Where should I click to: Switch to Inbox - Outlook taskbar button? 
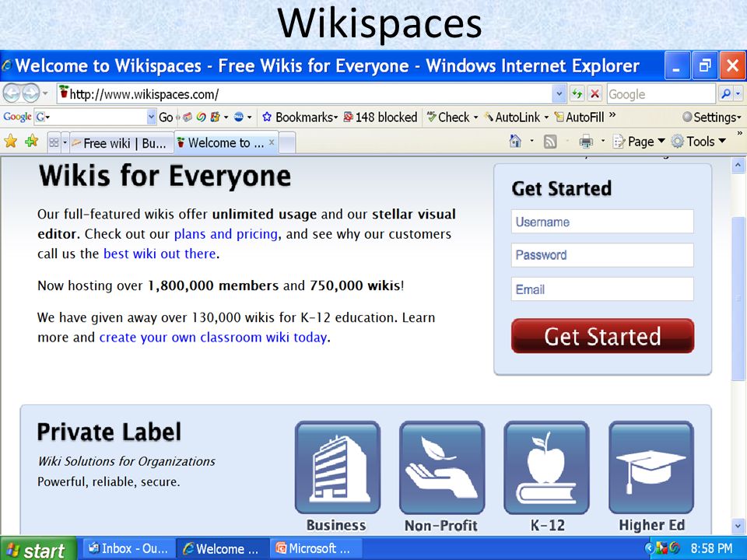point(128,548)
